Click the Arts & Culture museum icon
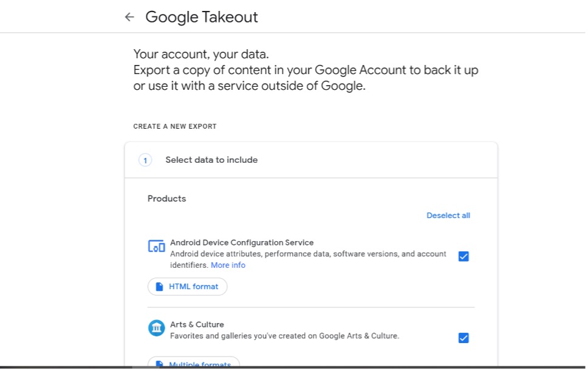 [156, 328]
